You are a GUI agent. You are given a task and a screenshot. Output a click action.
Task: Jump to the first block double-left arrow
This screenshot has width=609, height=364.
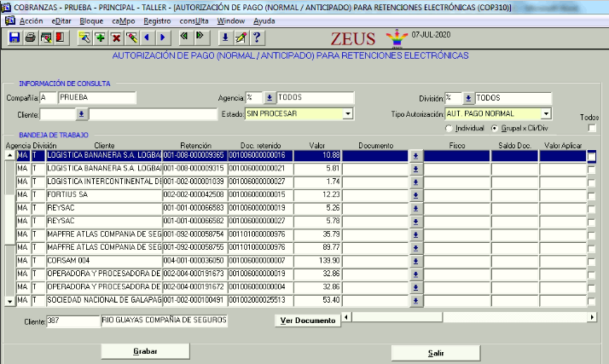[185, 38]
